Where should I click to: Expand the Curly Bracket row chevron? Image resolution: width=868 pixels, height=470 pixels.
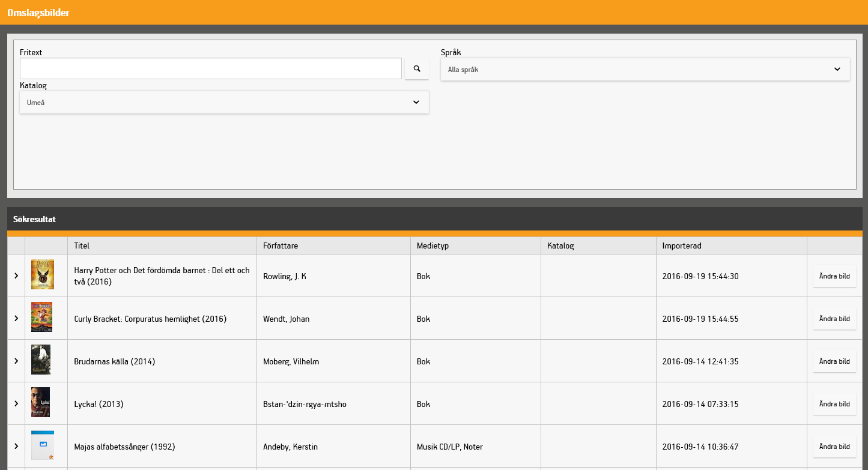[16, 318]
